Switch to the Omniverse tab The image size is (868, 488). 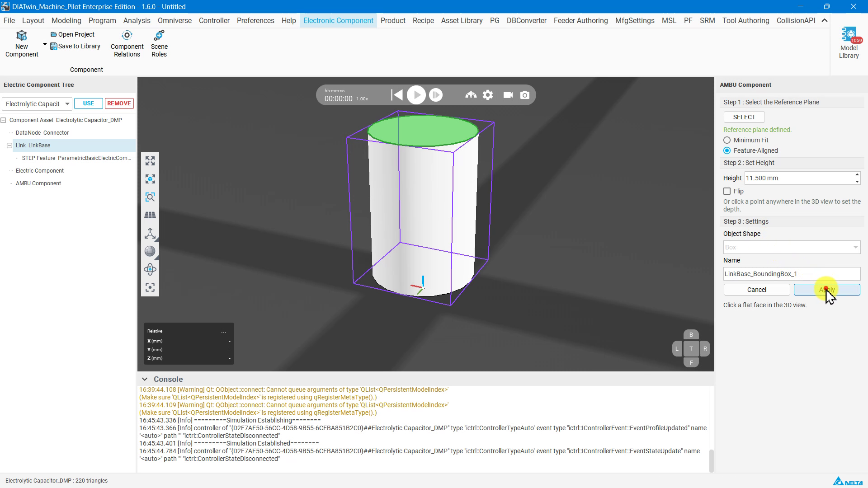(x=175, y=20)
